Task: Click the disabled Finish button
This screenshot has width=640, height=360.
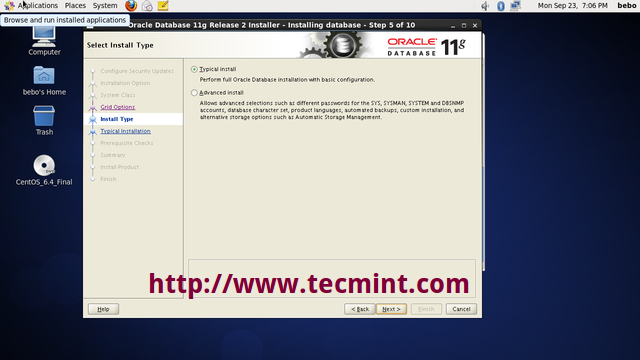Action: point(426,309)
